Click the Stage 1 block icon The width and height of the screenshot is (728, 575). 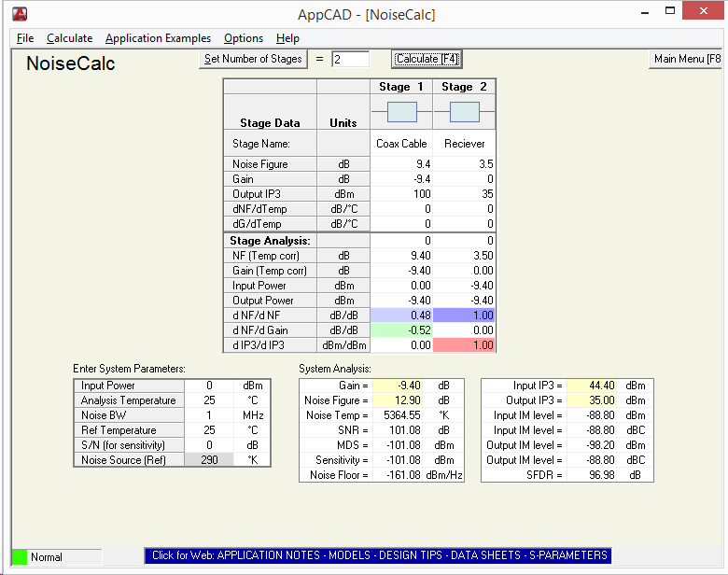(401, 112)
